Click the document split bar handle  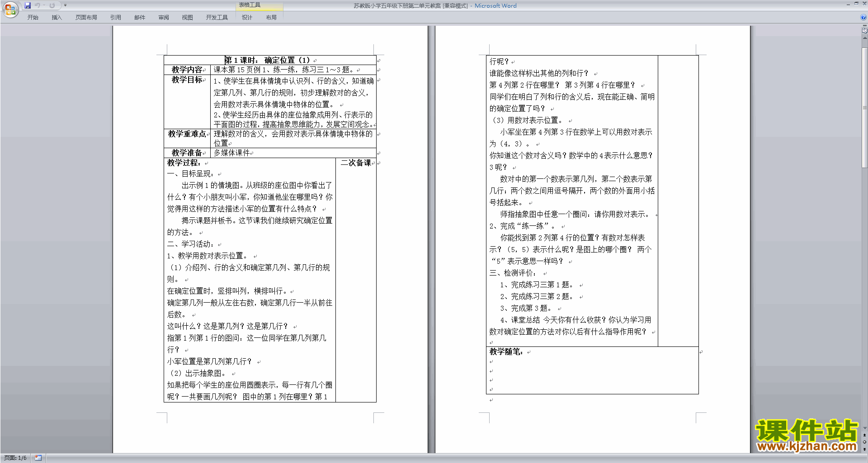tap(864, 26)
